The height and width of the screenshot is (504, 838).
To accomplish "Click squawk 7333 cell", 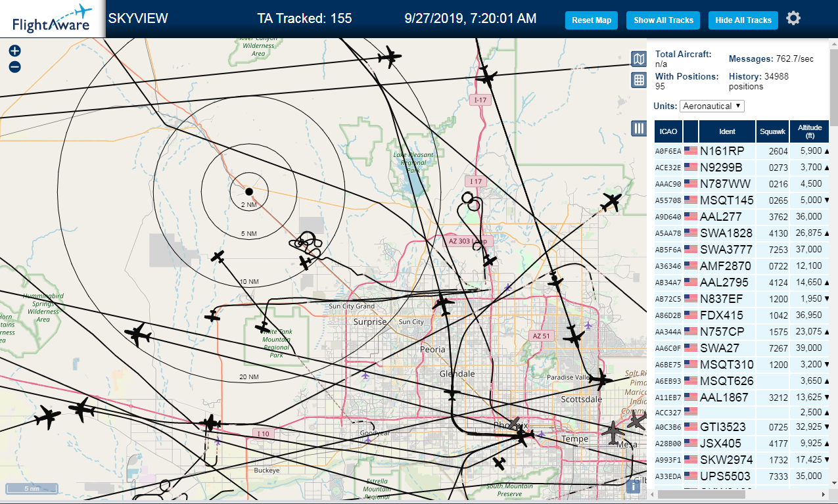I will 778,476.
